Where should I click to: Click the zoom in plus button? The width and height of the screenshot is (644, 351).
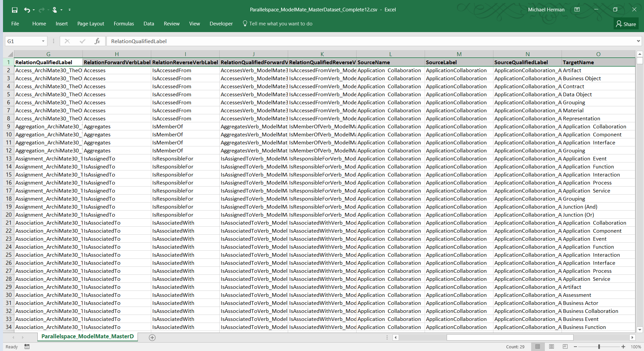(623, 347)
